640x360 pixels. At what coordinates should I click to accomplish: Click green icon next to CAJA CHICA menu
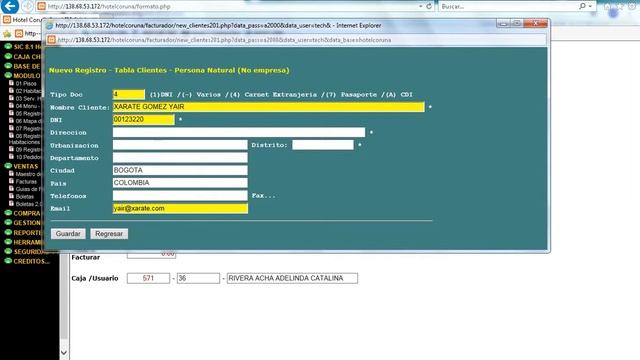[x=8, y=56]
